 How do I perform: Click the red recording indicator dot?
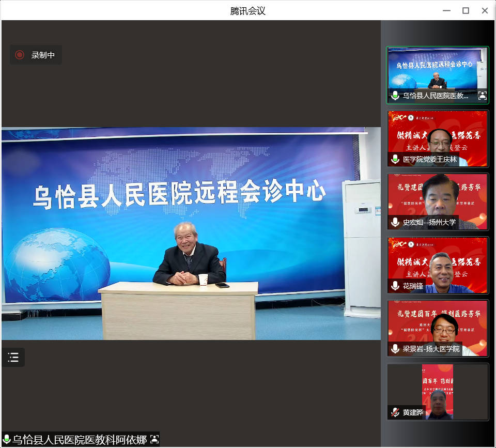(20, 55)
